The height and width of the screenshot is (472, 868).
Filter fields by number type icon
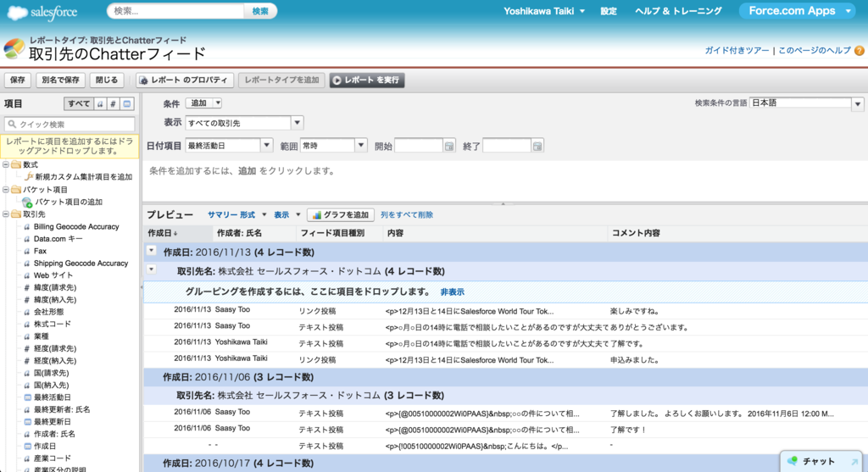pyautogui.click(x=114, y=104)
